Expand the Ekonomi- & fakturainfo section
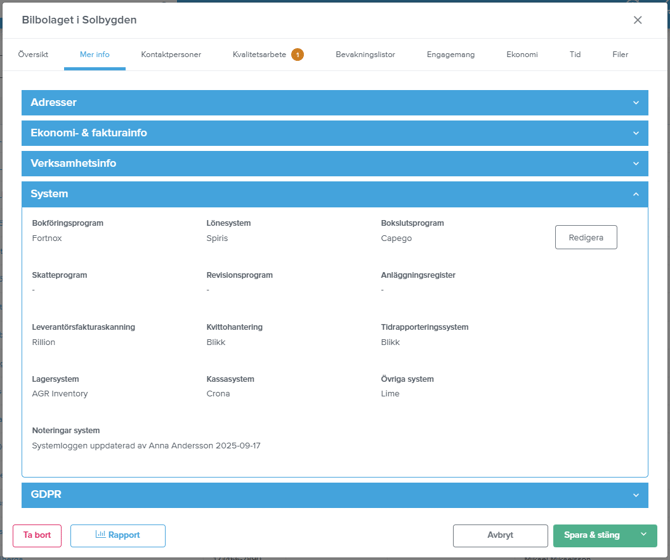This screenshot has width=670, height=560. [x=335, y=133]
